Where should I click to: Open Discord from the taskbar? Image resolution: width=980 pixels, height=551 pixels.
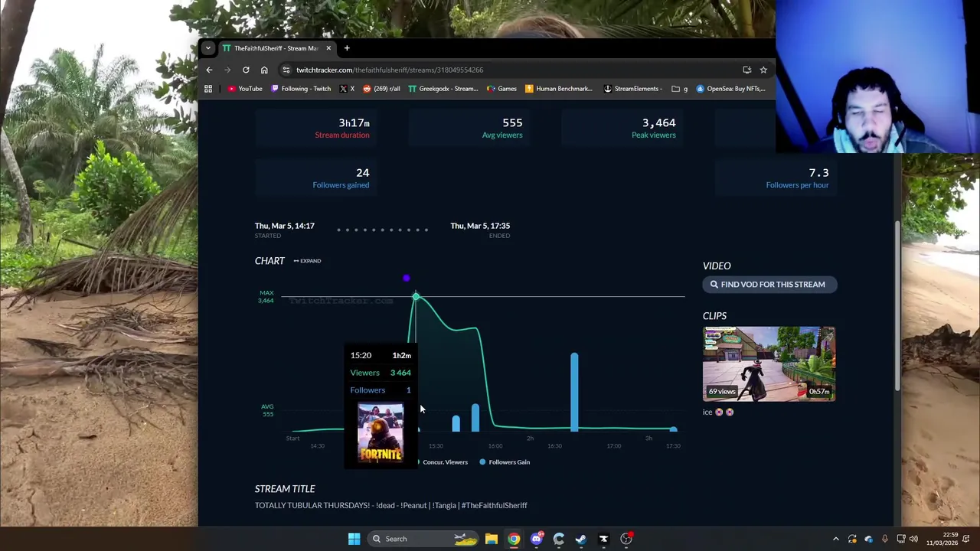[537, 539]
